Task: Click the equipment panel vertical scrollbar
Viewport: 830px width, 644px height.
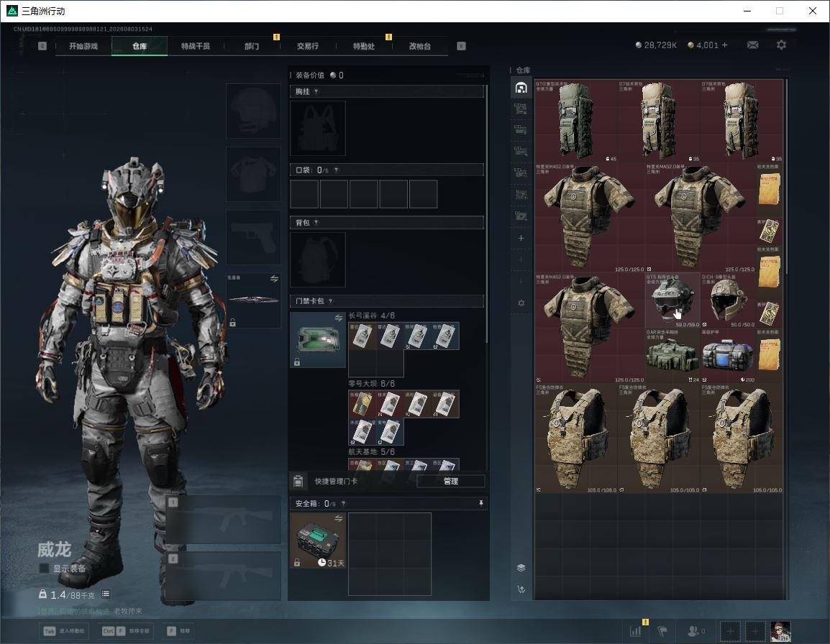Action: 486,213
